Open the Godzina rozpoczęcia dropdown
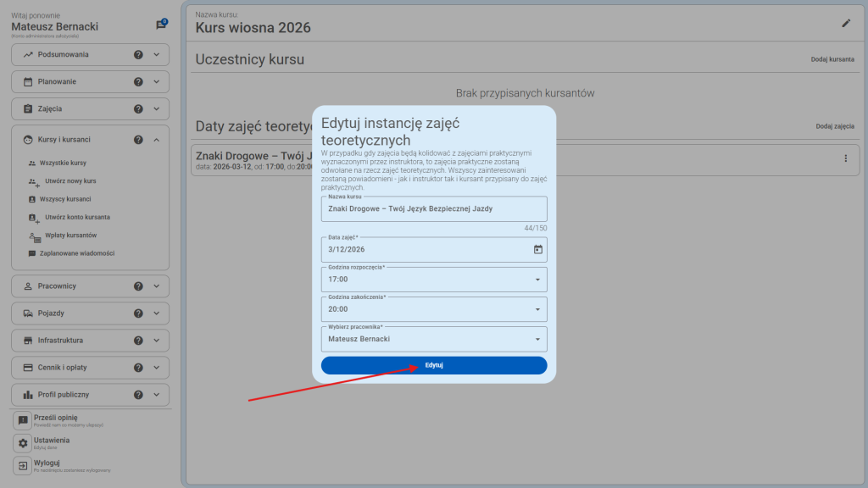The height and width of the screenshot is (488, 868). (537, 280)
